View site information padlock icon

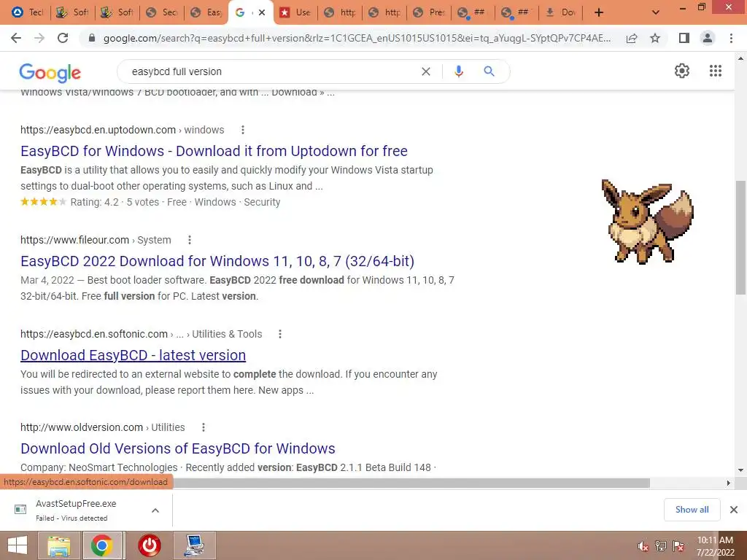(x=92, y=38)
